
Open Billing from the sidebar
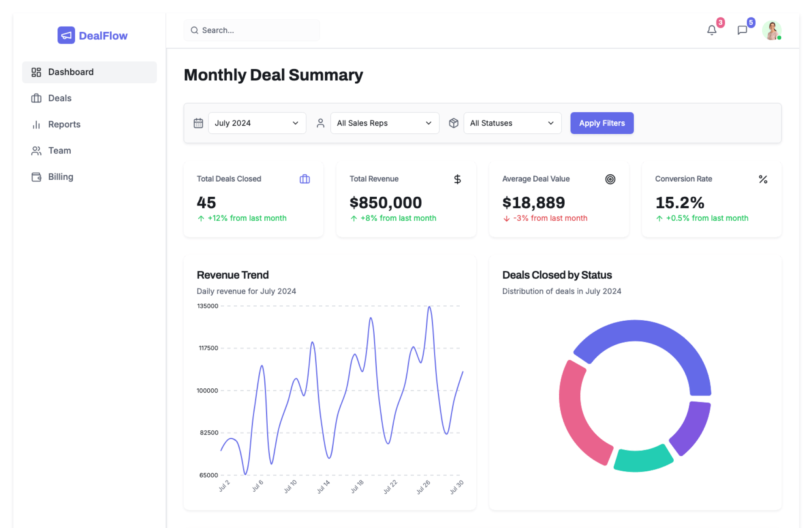pos(60,177)
